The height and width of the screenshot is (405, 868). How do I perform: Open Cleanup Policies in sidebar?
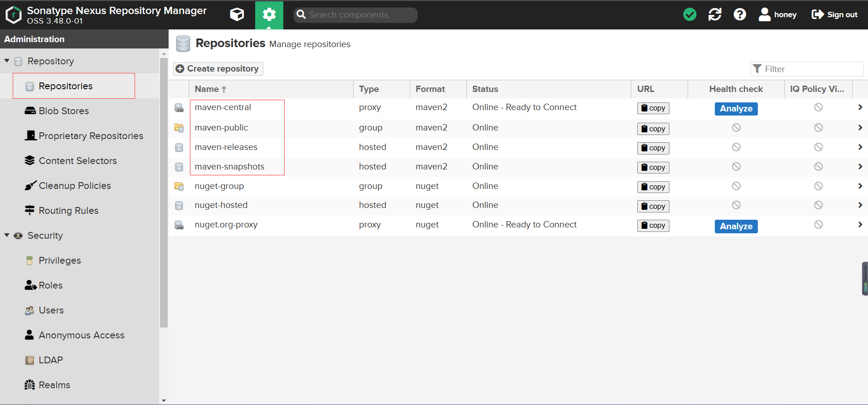(75, 186)
